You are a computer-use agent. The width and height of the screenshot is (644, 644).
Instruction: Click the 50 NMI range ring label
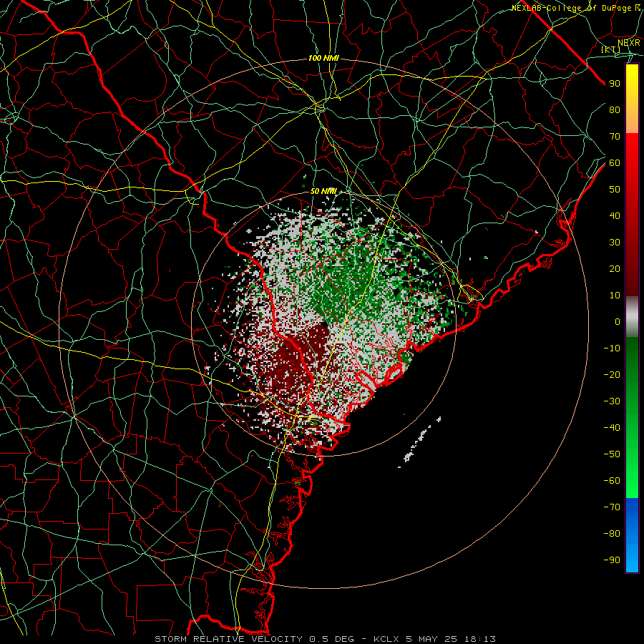tap(323, 191)
